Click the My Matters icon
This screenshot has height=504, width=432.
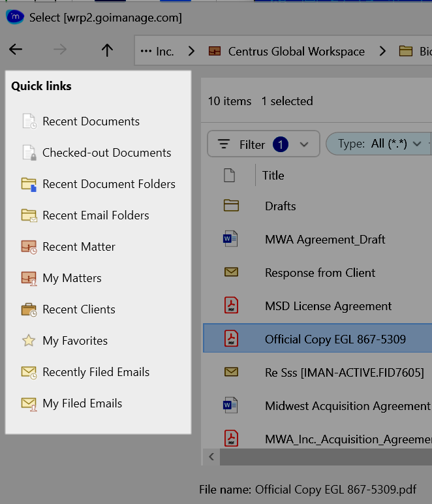(29, 278)
